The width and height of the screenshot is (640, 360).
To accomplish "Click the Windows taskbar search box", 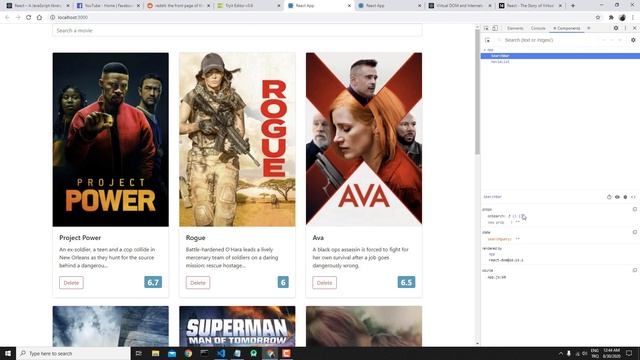I will click(73, 353).
